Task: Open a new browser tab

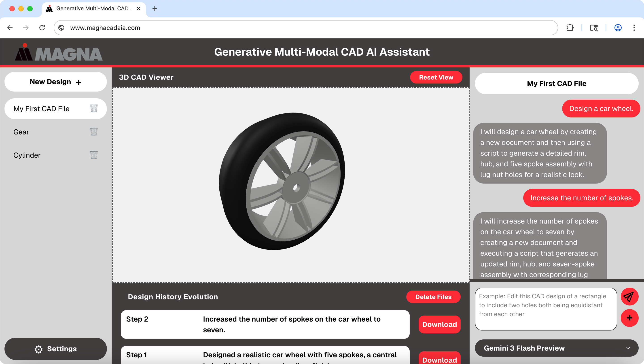Action: 155,8
